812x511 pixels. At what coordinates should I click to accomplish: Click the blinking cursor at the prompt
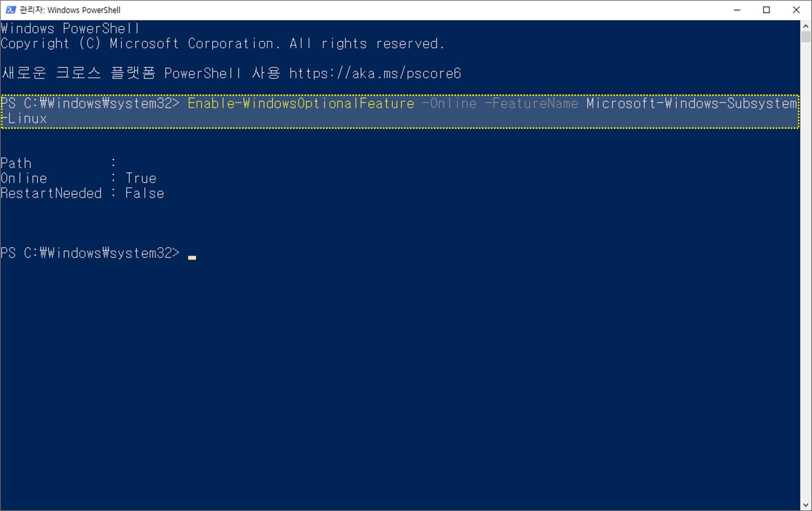(192, 257)
